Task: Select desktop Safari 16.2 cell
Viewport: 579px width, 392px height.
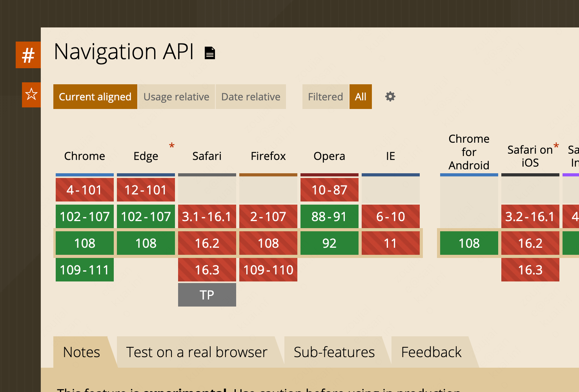Action: [207, 243]
